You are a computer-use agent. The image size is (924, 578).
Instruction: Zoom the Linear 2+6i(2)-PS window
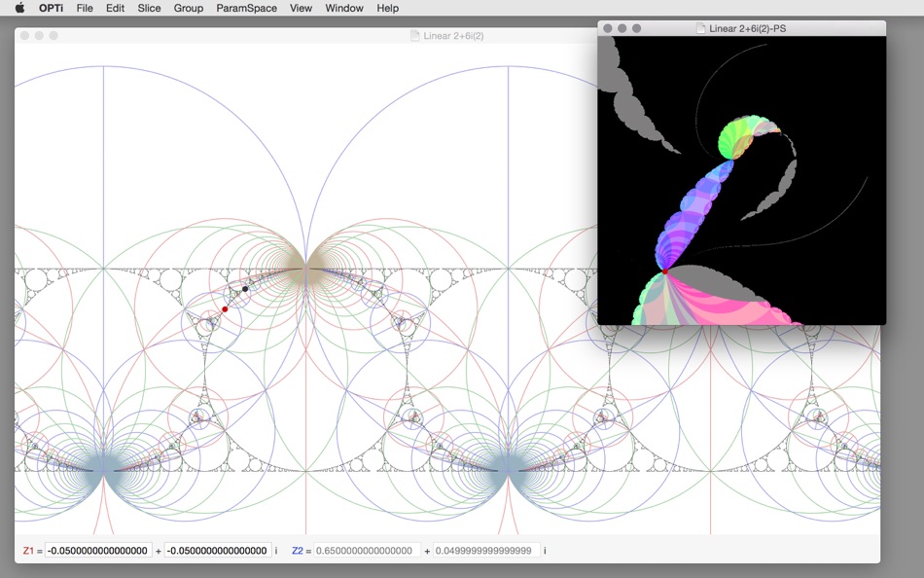[636, 28]
